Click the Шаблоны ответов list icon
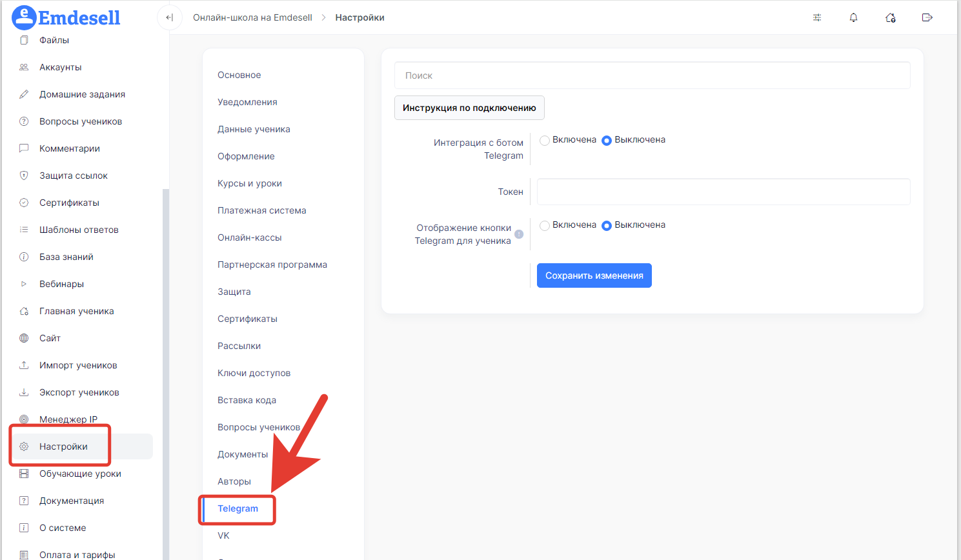The width and height of the screenshot is (961, 560). coord(24,230)
